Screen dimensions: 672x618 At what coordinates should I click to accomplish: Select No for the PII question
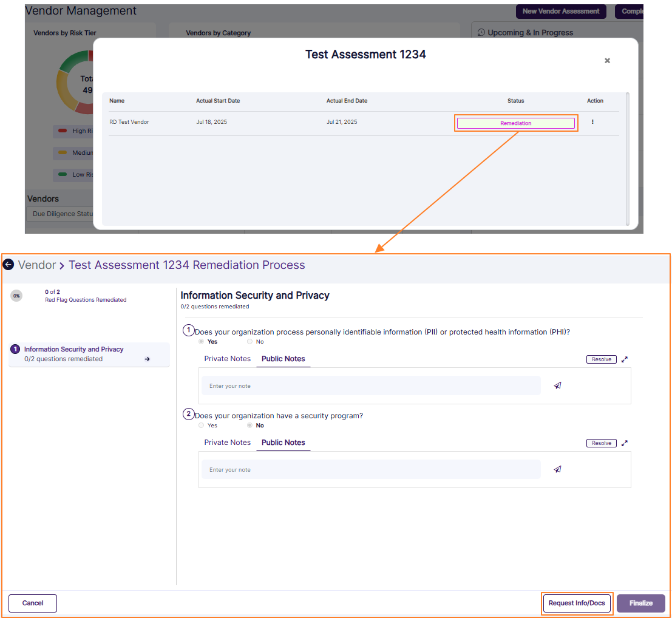point(249,341)
